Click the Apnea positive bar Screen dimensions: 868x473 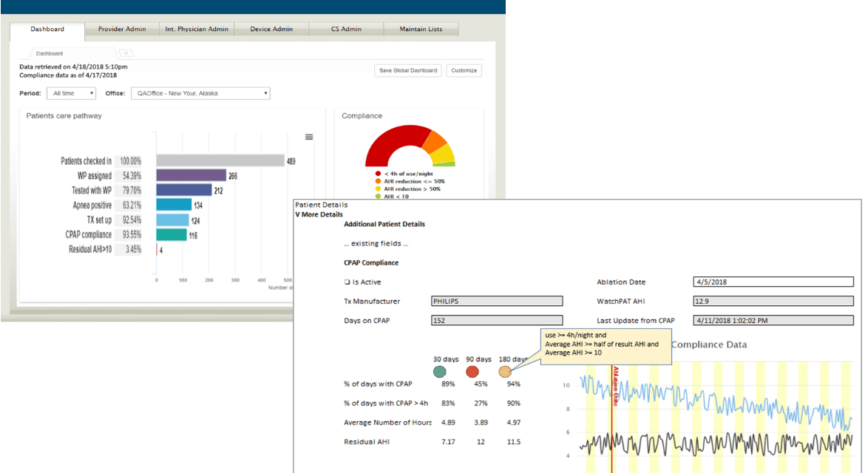click(174, 205)
